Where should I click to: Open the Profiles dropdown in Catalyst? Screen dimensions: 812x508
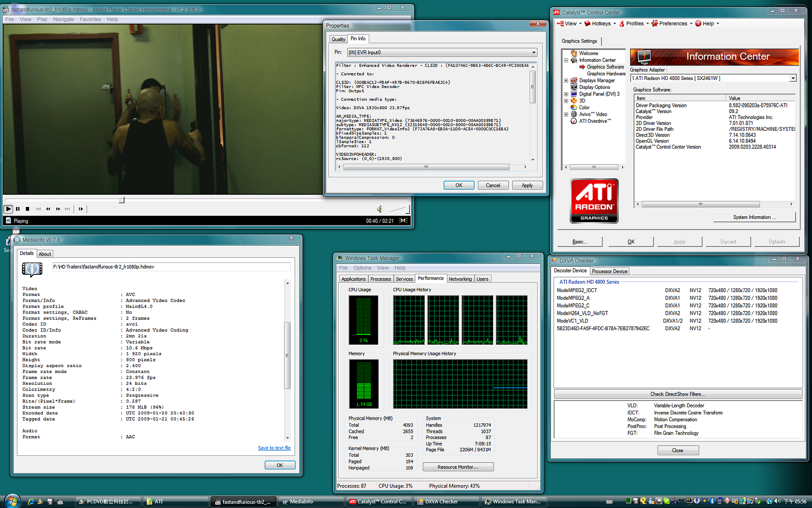(634, 24)
